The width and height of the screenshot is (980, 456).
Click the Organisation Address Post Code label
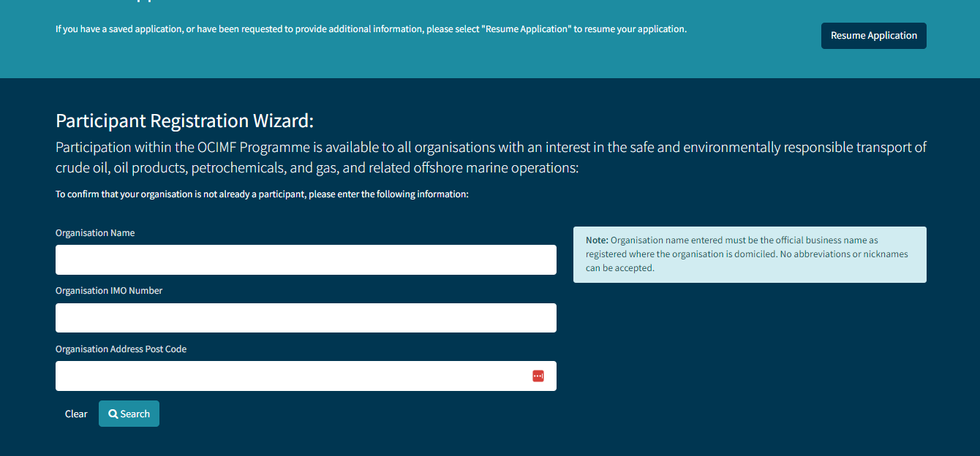pyautogui.click(x=121, y=349)
